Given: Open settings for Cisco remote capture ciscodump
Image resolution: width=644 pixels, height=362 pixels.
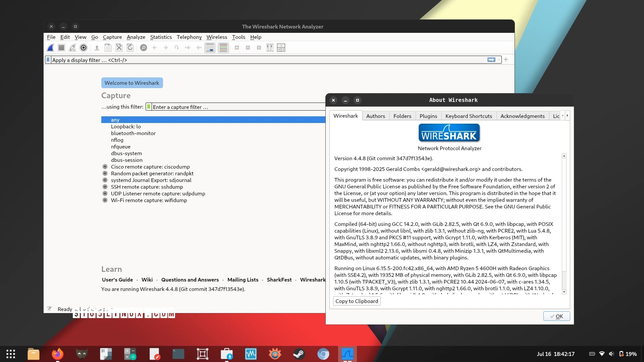Looking at the screenshot, I should [x=105, y=167].
